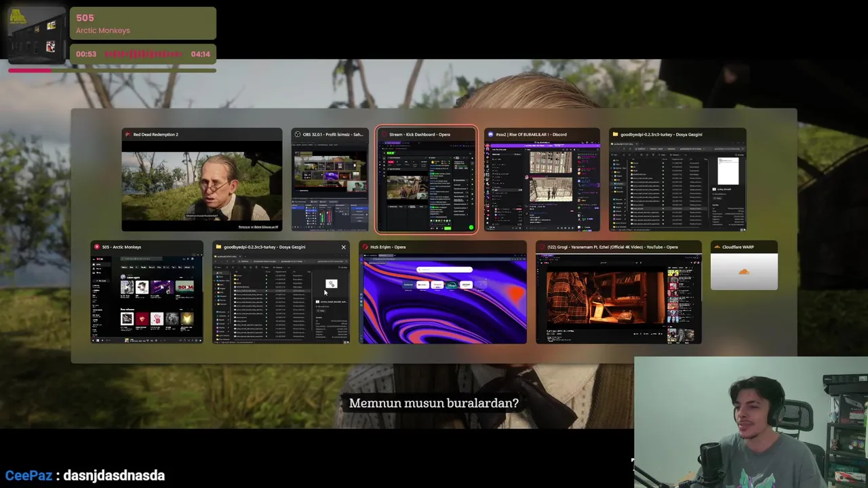Select the Stream - Kick Dashboard Opera thumbnail
The image size is (868, 488).
point(427,186)
